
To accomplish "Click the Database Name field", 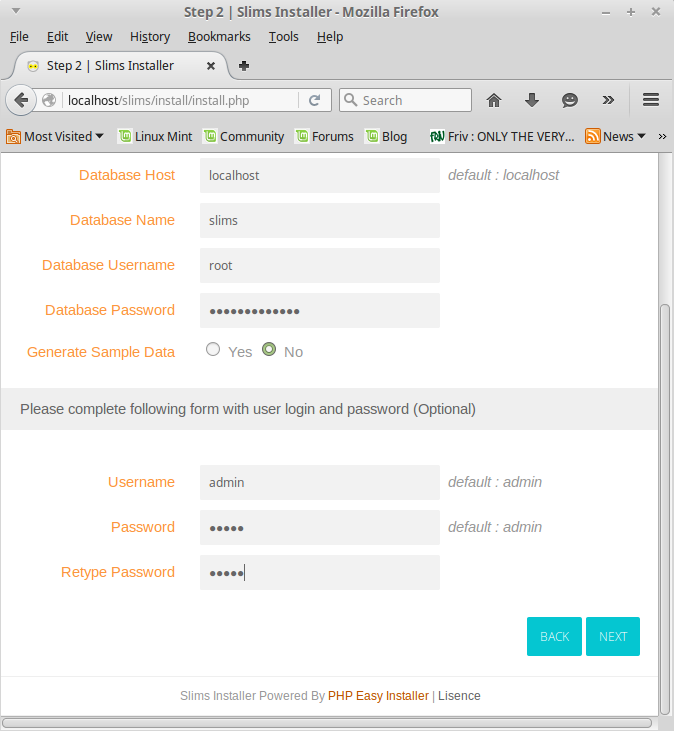I will tap(320, 221).
